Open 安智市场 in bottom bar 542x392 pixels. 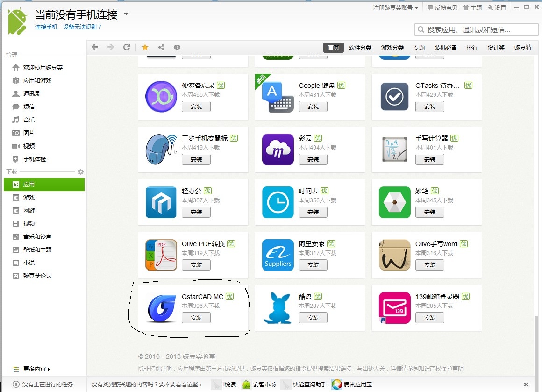click(x=259, y=384)
